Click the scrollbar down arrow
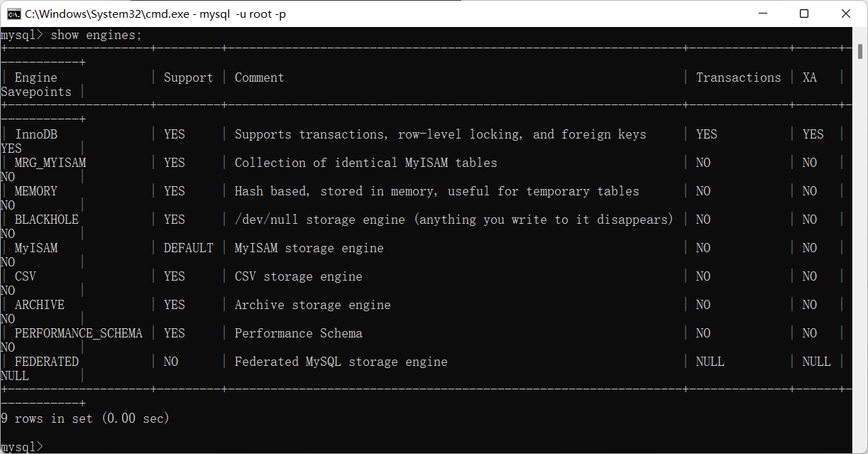Image resolution: width=868 pixels, height=454 pixels. (x=859, y=446)
